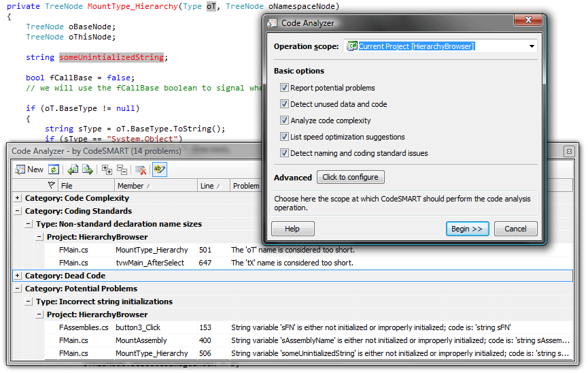Close the Code Analyzer results panel
The height and width of the screenshot is (373, 588).
pos(569,151)
